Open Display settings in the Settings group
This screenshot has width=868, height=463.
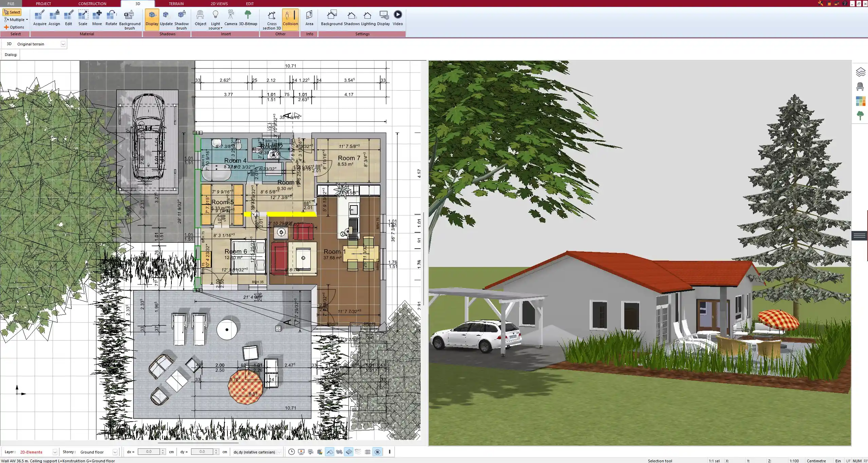(384, 18)
